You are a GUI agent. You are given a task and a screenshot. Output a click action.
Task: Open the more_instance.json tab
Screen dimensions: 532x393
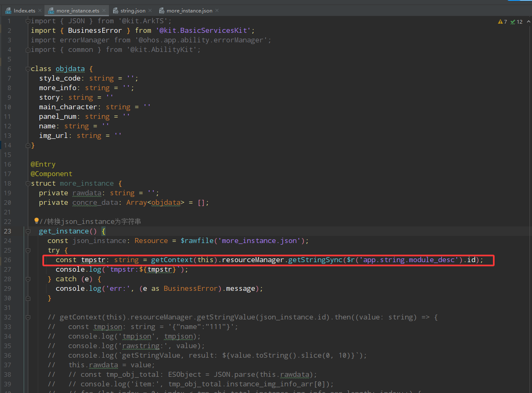click(x=189, y=10)
